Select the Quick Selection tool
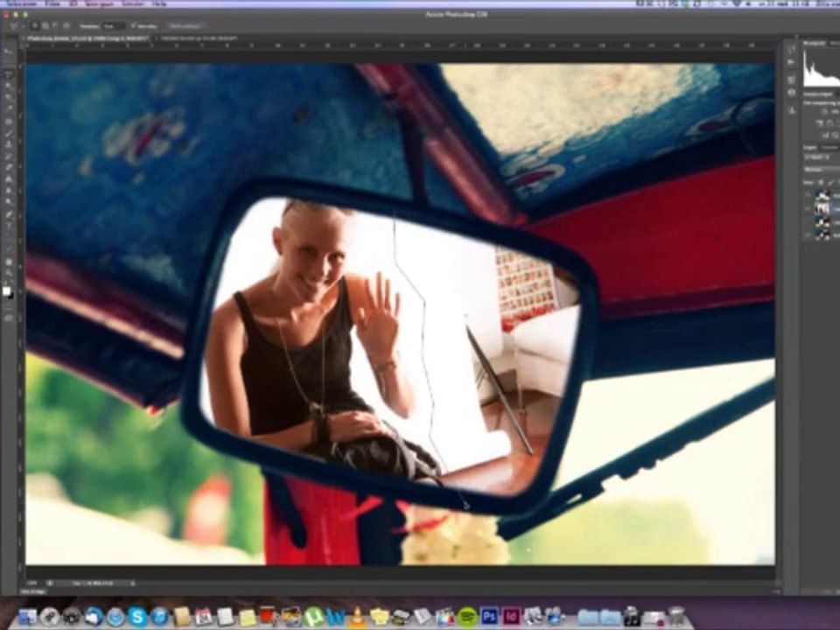The height and width of the screenshot is (630, 840). tap(9, 86)
